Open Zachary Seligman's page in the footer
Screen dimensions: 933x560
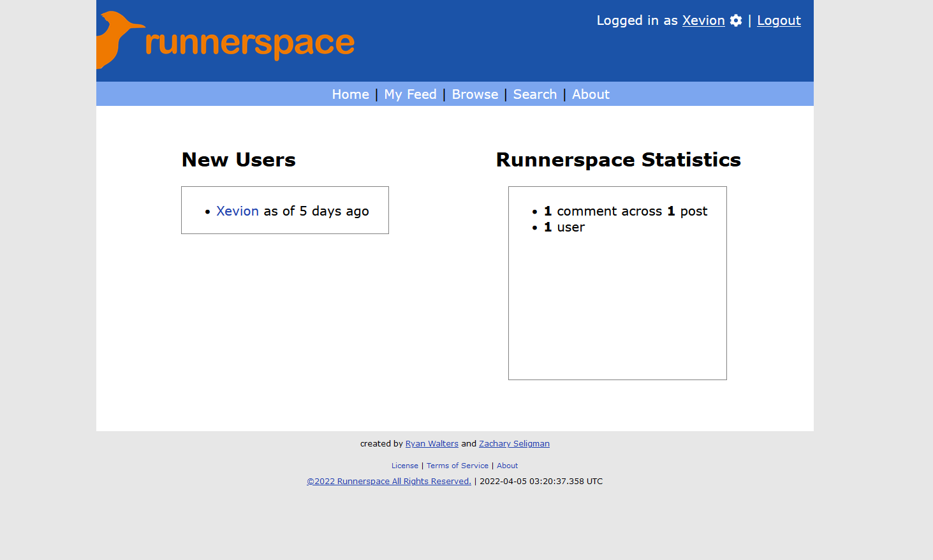514,443
